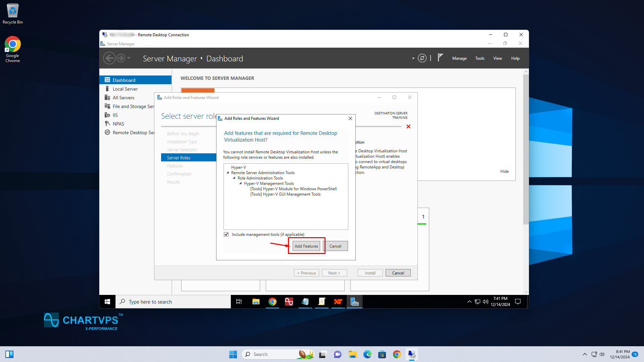Click remote volume speaker icon
Screen dimensions: 644x362
point(485,302)
